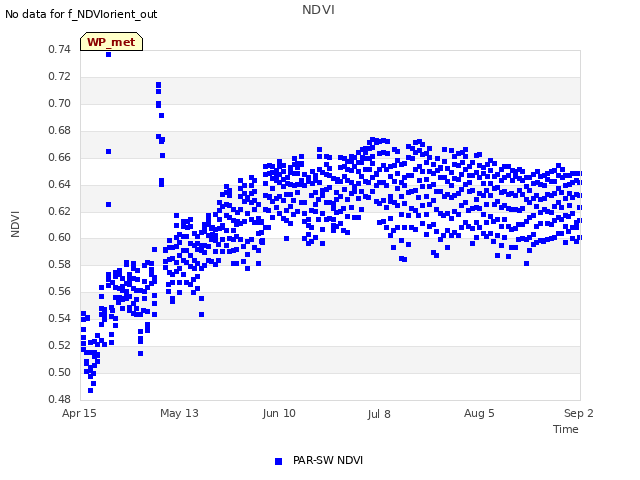The width and height of the screenshot is (640, 480).
Task: Click the NDVI chart title
Action: coord(318,10)
